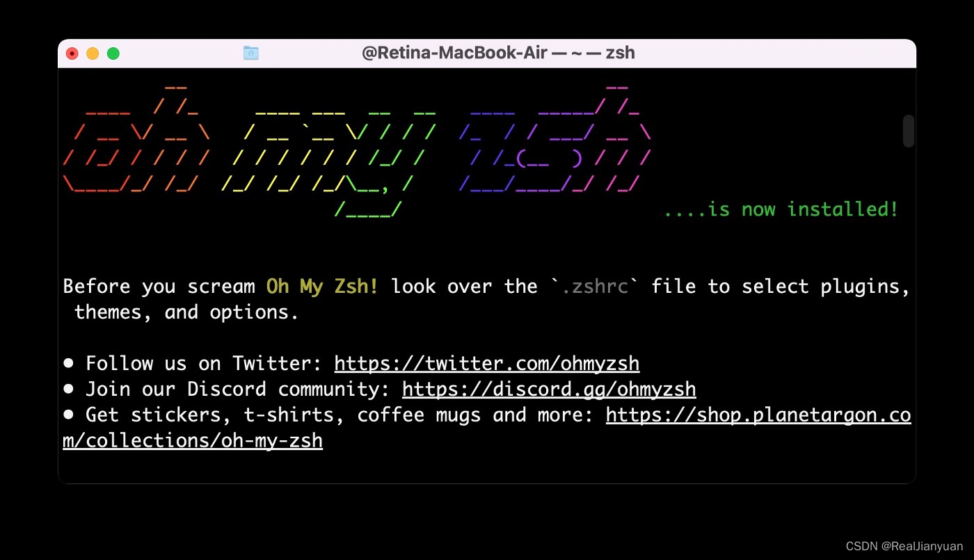The image size is (974, 560).
Task: Click the gray '.zshrc' file name text
Action: click(594, 287)
